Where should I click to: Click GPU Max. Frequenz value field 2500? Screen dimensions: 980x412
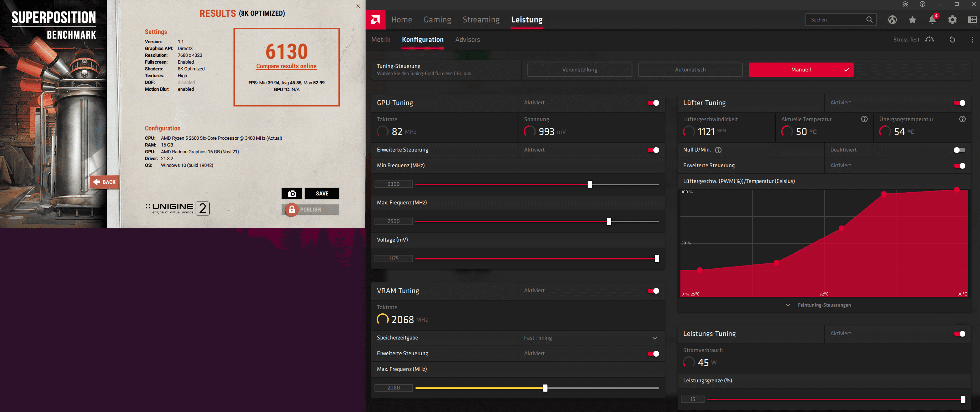[393, 222]
